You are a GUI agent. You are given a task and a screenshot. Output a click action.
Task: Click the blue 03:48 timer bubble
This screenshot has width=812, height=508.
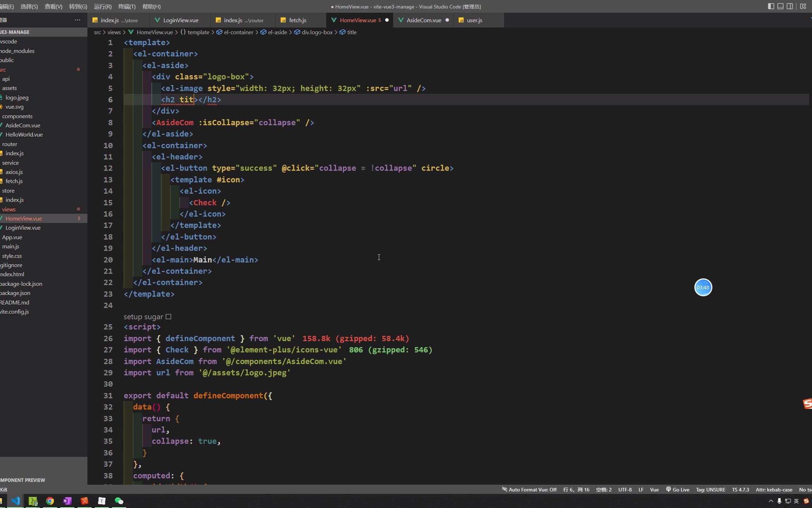[x=703, y=288]
